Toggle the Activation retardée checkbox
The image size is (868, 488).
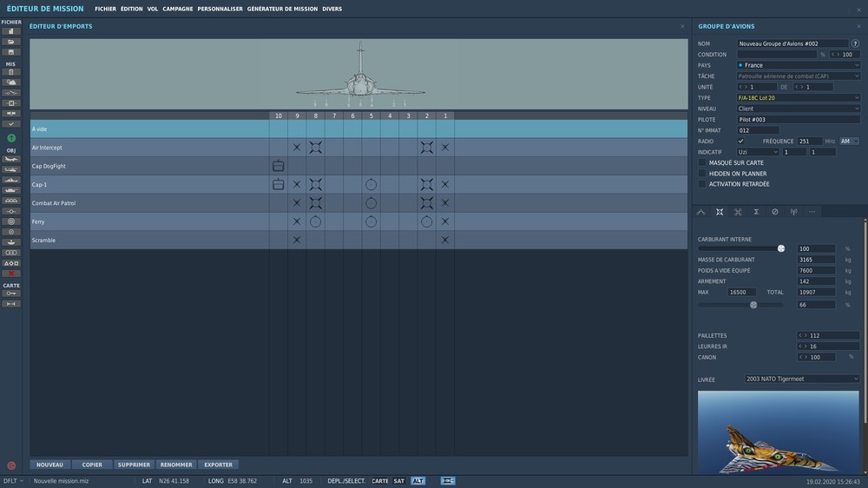pyautogui.click(x=702, y=184)
